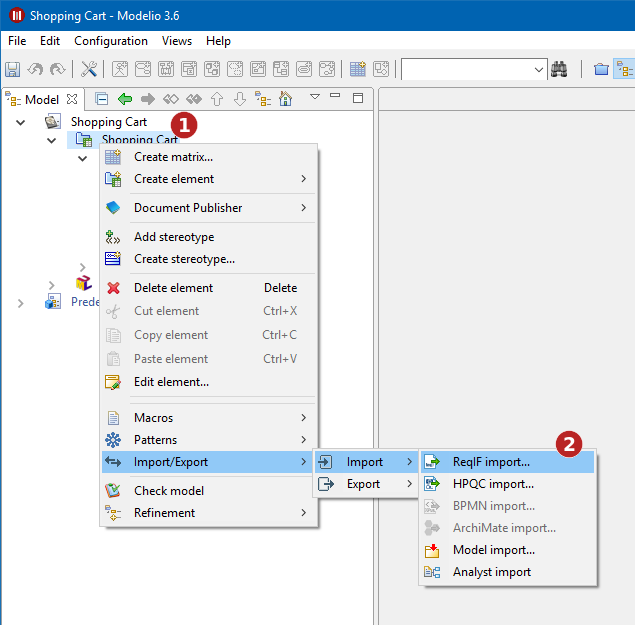Click the binoculars search icon

[x=559, y=69]
